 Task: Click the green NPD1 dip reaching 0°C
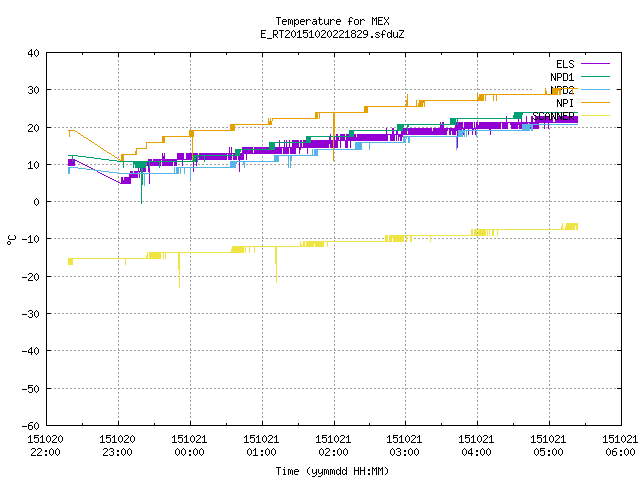click(142, 186)
